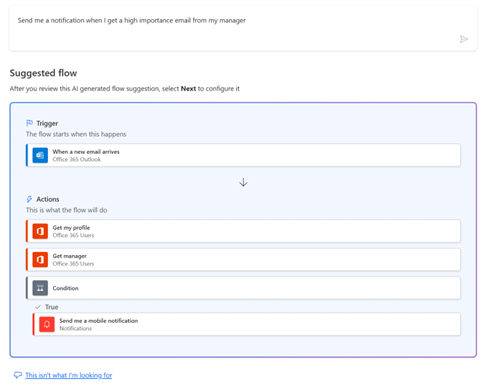This screenshot has height=391, width=489.
Task: Click the "True" branch label
Action: [52, 307]
